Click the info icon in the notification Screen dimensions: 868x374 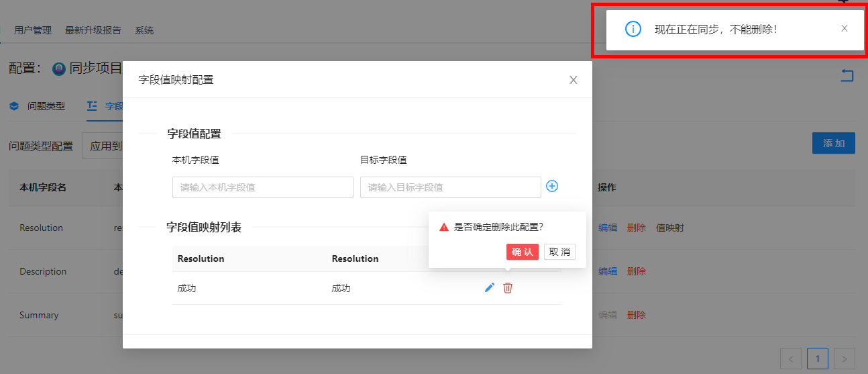click(x=633, y=29)
